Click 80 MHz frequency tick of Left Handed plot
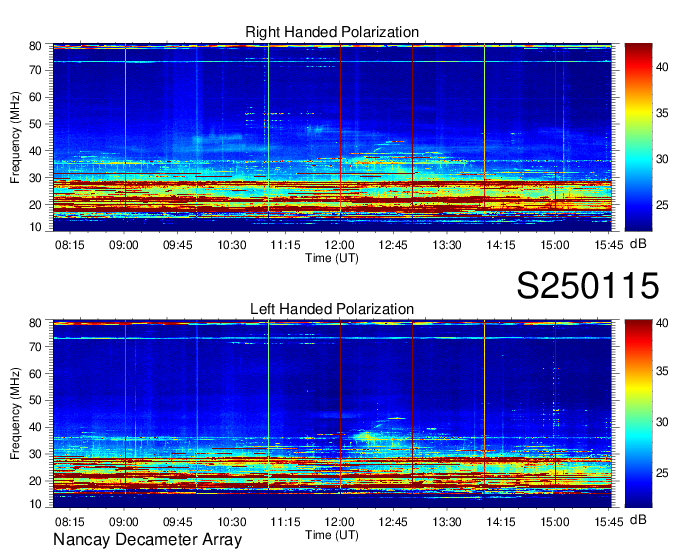The height and width of the screenshot is (552, 680). coord(35,323)
